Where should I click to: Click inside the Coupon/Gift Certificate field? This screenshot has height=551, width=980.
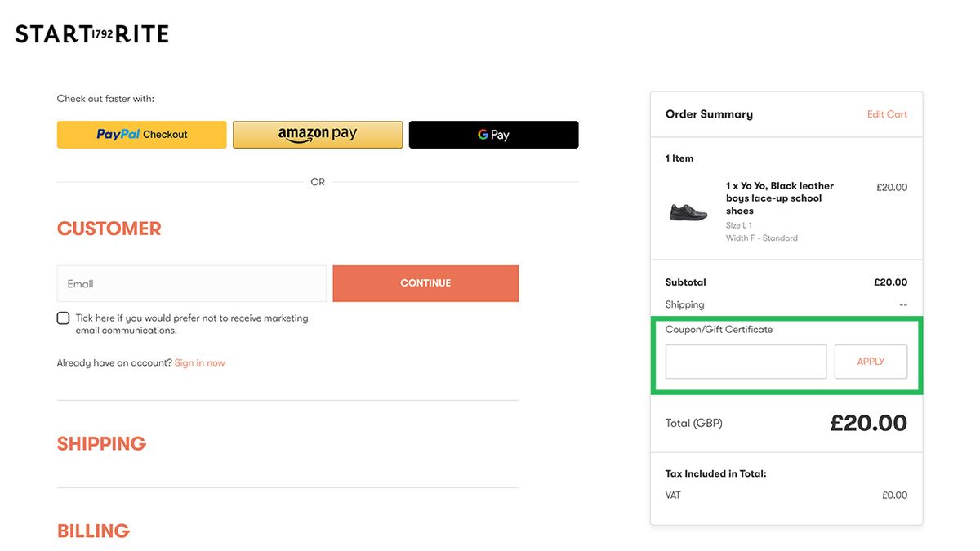point(745,361)
